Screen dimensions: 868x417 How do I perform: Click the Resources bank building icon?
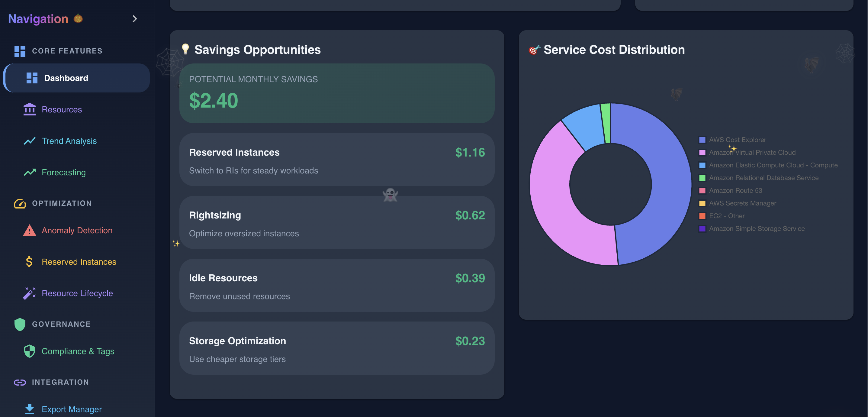point(29,109)
